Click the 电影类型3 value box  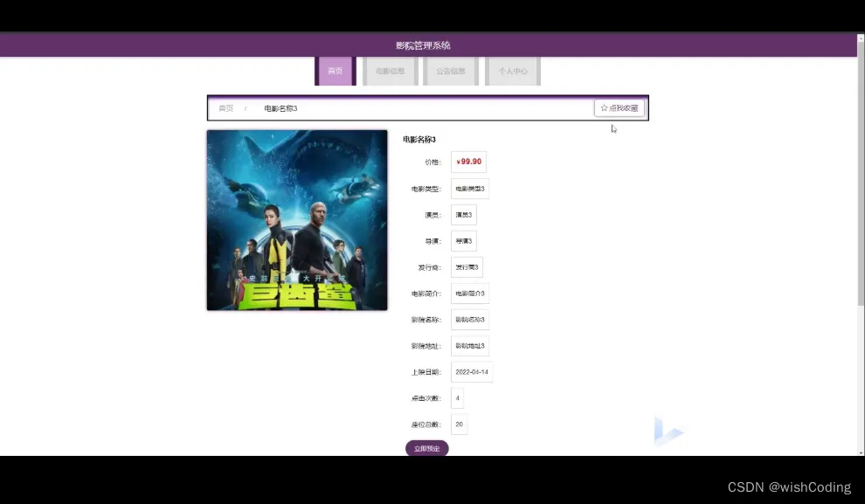[x=469, y=189]
